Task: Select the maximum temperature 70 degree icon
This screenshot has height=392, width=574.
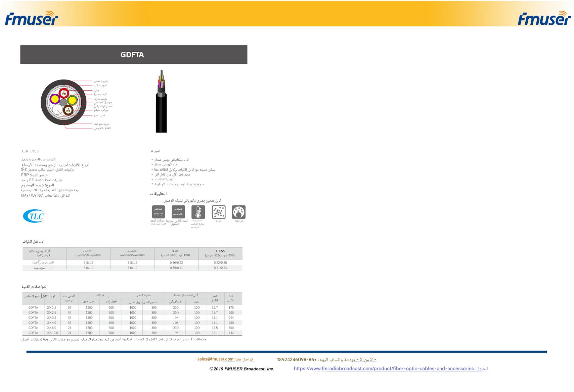Action: 158,212
